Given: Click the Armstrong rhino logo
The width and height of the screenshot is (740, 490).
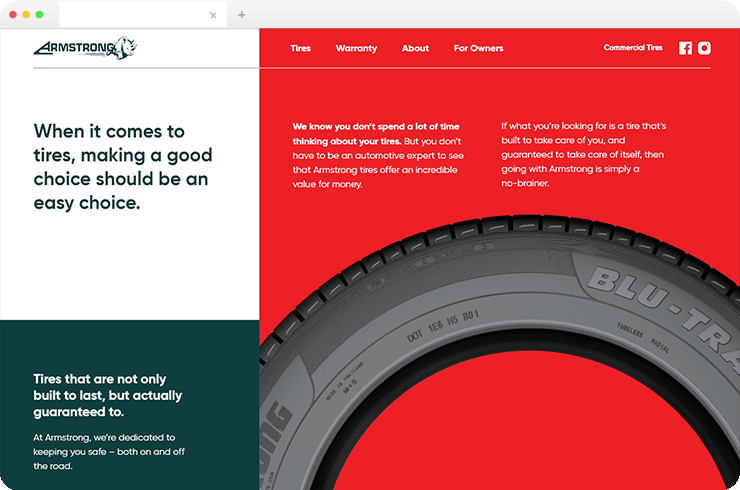Looking at the screenshot, I should 85,47.
